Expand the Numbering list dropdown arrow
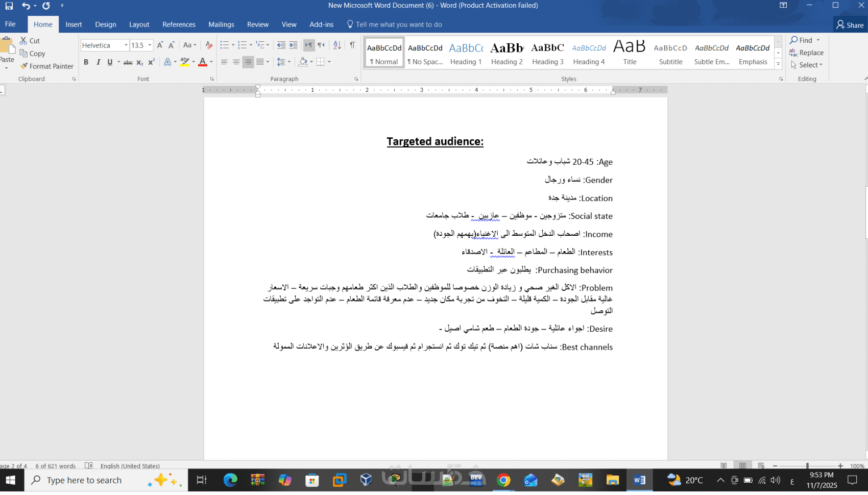The height and width of the screenshot is (495, 868). [251, 45]
